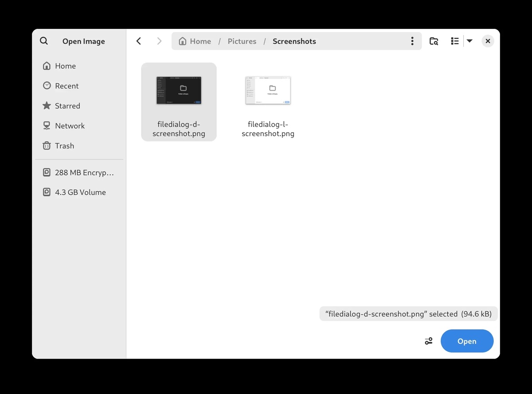Mount the 4.3 GB Volume
The image size is (532, 394).
[x=80, y=192]
